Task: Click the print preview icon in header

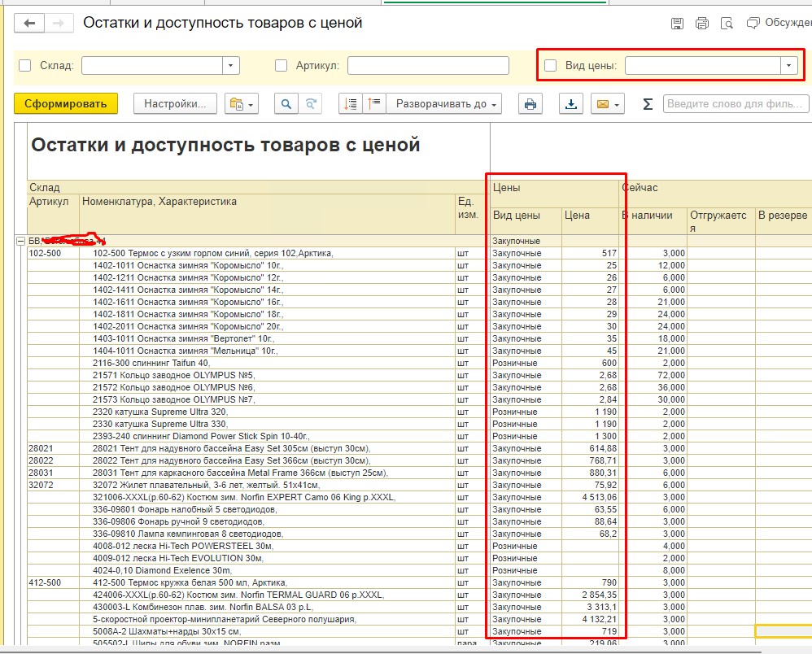Action: pos(727,24)
